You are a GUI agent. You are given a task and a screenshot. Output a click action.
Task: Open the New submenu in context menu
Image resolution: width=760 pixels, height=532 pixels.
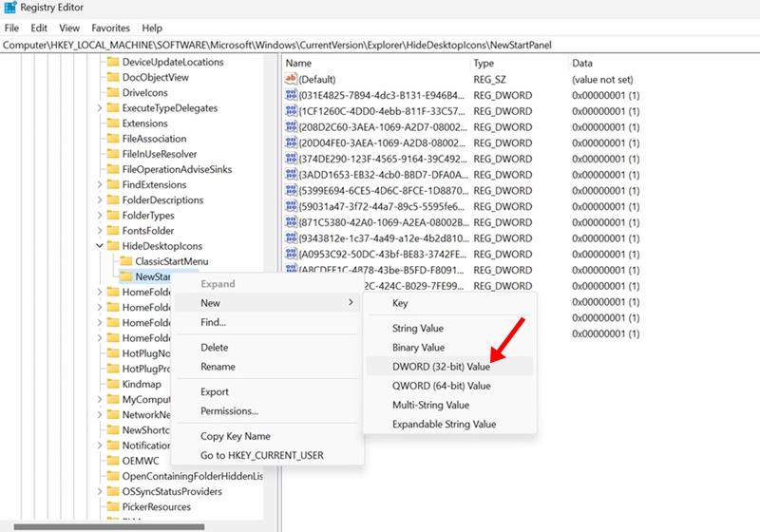(268, 303)
